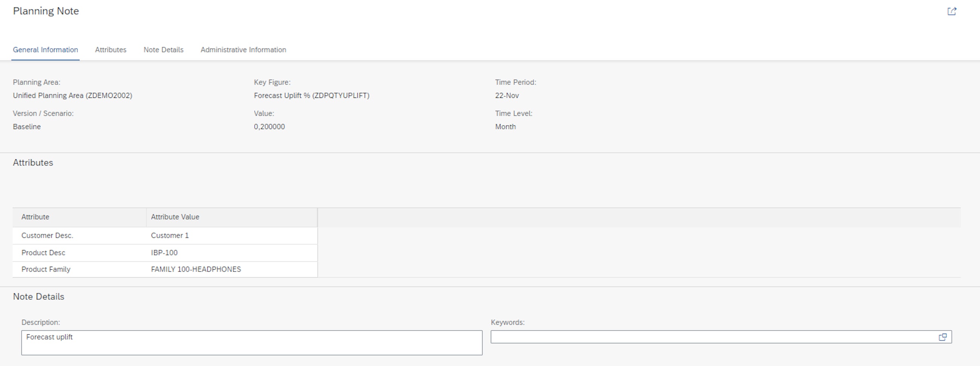
Task: Click the Forecast Uplift % key figure value
Action: coord(311,96)
